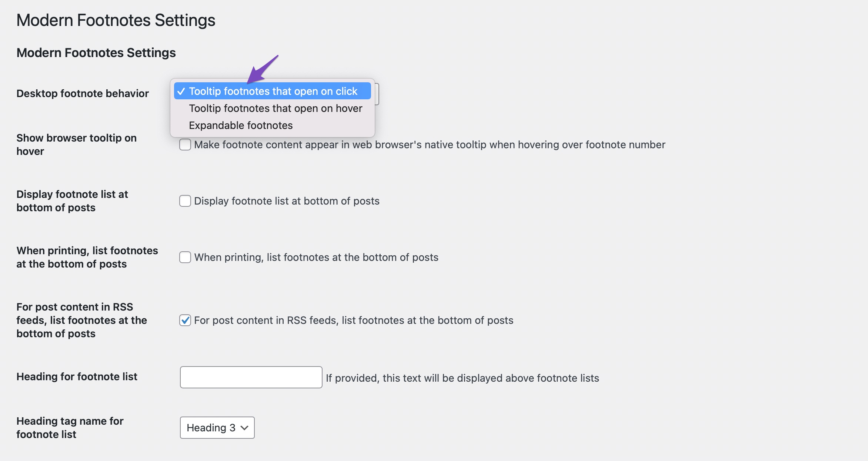Select 'Tooltip footnotes that open on click'

tap(273, 90)
